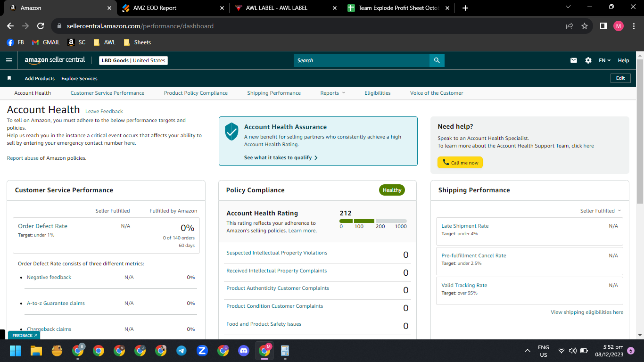Viewport: 644px width, 362px height.
Task: Select the Account Health tab
Action: click(x=33, y=93)
